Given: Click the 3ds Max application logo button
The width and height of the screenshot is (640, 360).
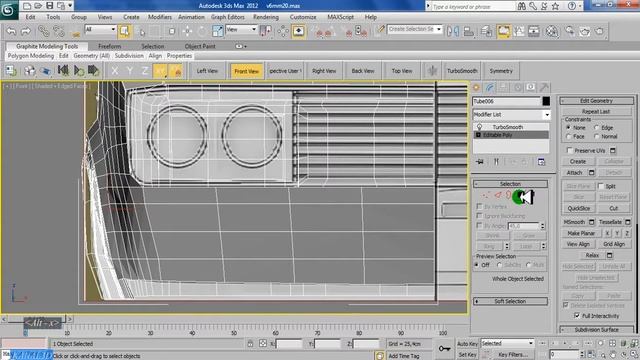Looking at the screenshot, I should click(9, 9).
